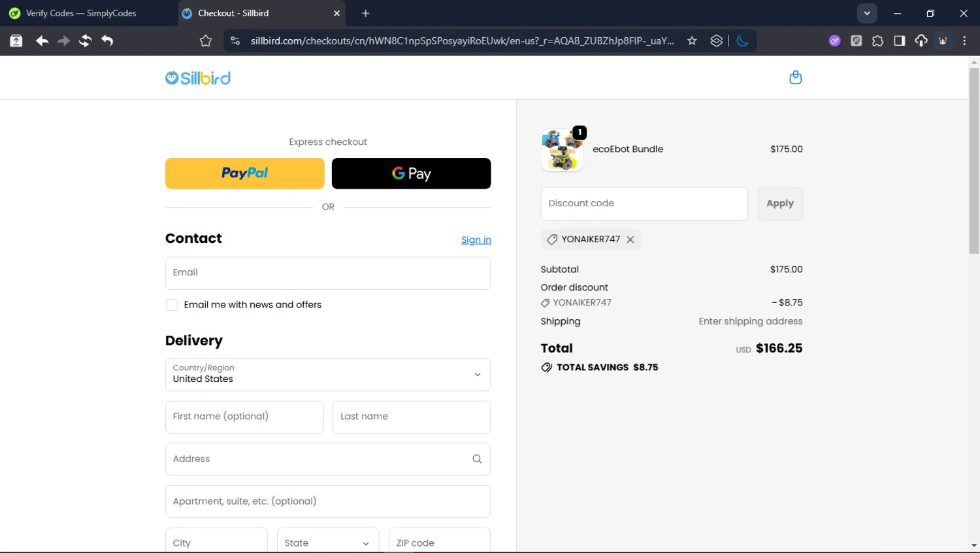Select the Checkout - Sillbird tab
This screenshot has width=980, height=553.
(x=261, y=13)
